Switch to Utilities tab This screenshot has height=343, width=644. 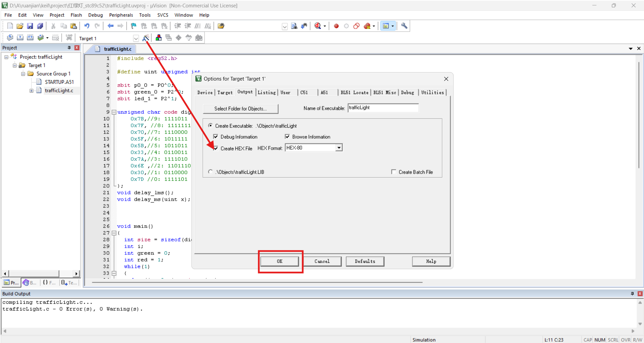(432, 93)
